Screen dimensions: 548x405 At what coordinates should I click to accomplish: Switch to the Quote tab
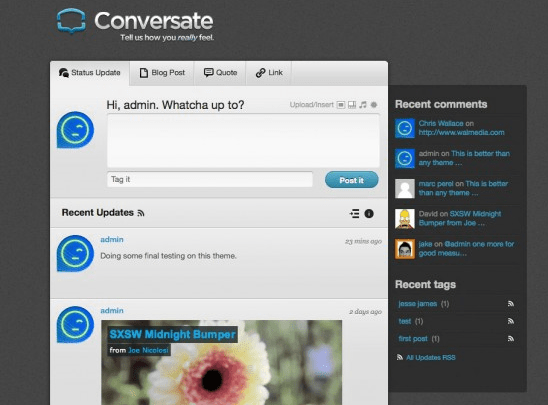point(220,73)
